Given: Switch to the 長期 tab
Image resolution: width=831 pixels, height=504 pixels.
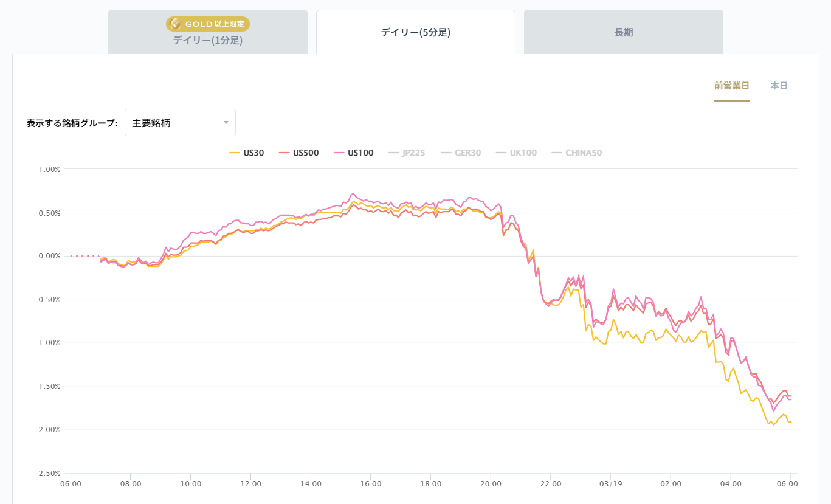Looking at the screenshot, I should pyautogui.click(x=624, y=33).
